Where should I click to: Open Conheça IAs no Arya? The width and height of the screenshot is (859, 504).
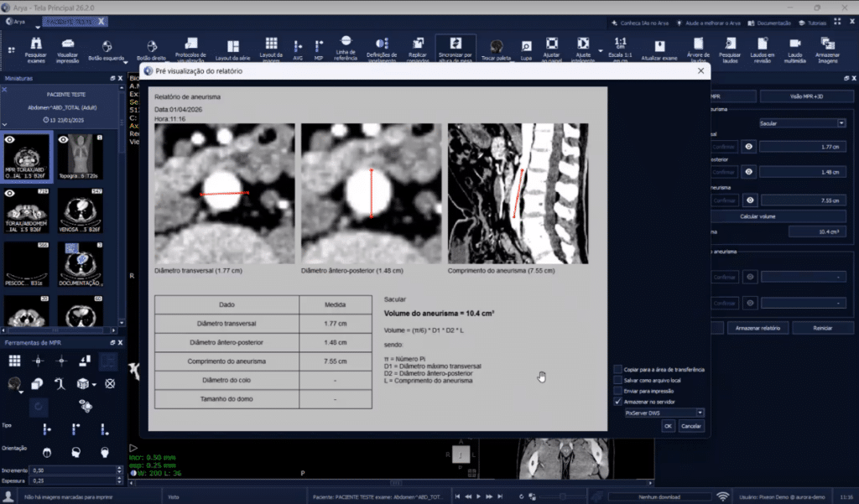pos(640,23)
